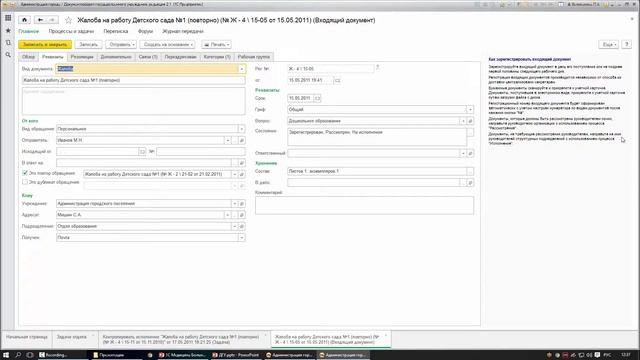Click Рег. № input field

[x=330, y=69]
